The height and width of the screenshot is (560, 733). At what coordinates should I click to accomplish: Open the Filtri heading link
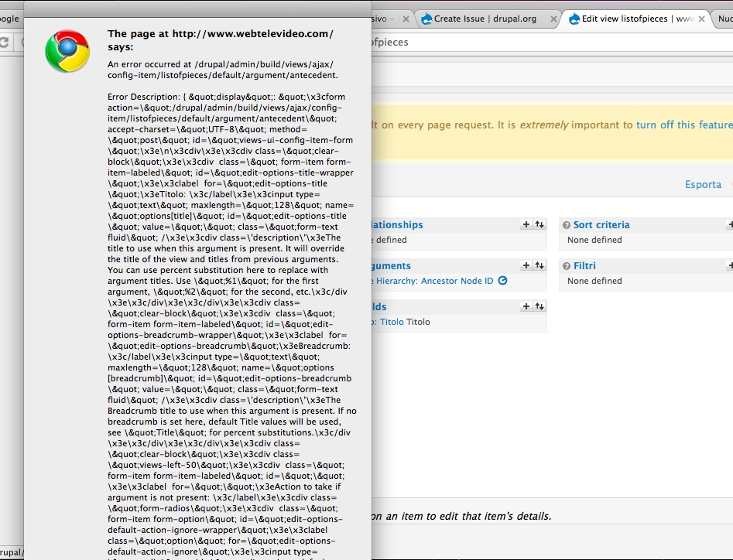point(584,266)
